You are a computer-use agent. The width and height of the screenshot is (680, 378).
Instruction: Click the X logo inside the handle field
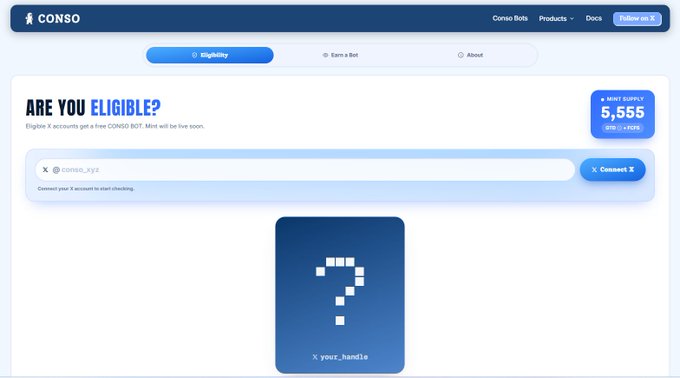[45, 169]
